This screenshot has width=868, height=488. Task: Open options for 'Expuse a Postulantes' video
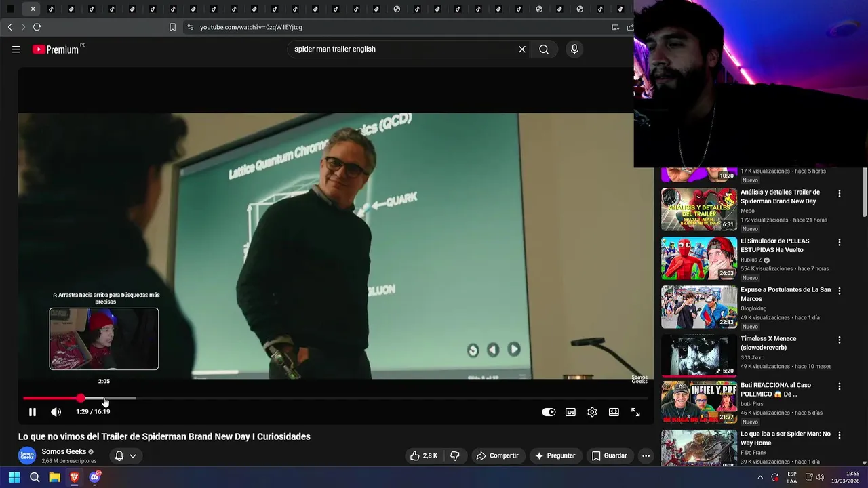pyautogui.click(x=840, y=291)
